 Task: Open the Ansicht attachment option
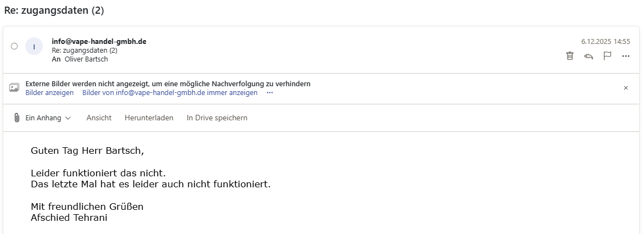click(x=99, y=118)
